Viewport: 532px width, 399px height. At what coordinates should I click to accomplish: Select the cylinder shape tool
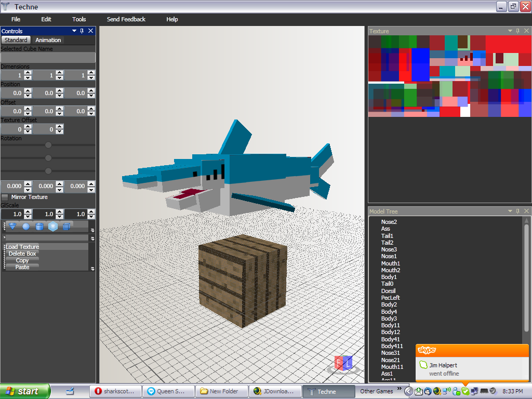coord(39,225)
